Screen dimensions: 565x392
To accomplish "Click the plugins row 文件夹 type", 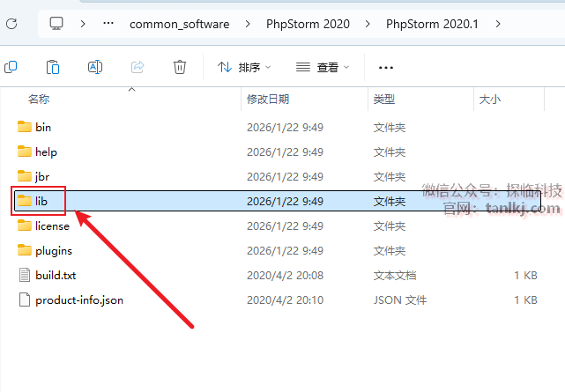I will pos(390,251).
